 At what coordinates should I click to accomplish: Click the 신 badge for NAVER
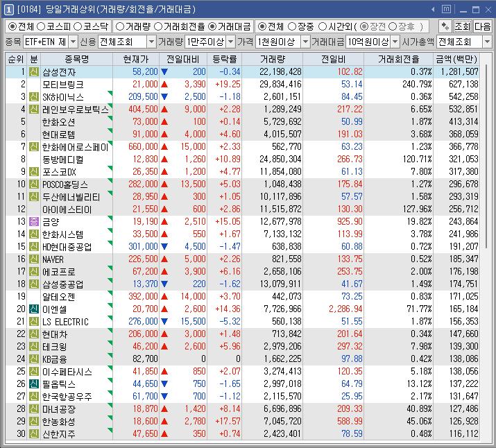pos(34,259)
